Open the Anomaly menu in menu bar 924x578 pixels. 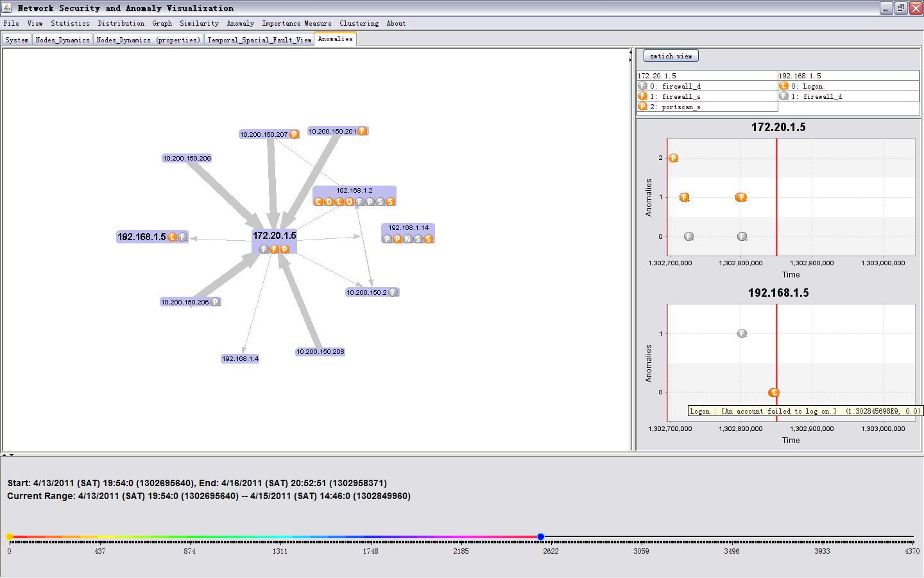(x=240, y=23)
